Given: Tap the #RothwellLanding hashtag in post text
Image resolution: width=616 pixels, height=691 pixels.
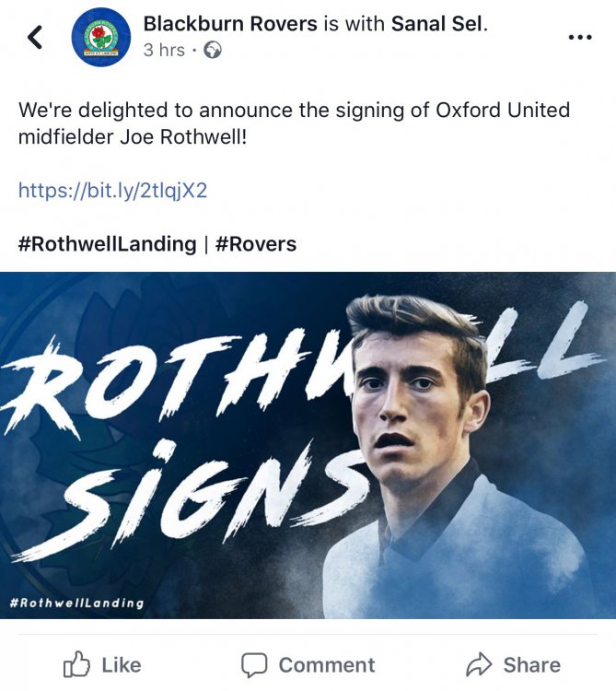Looking at the screenshot, I should [107, 244].
